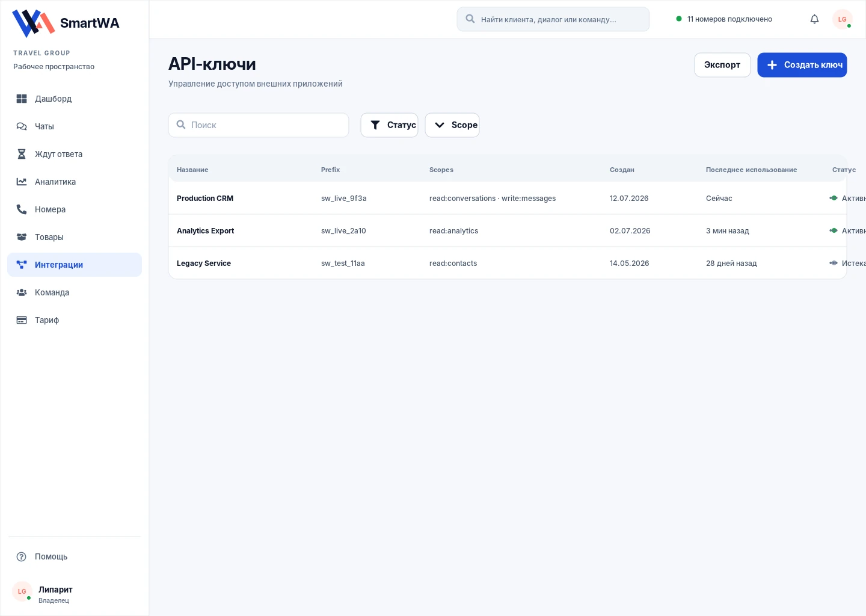Click the Scopes column header
The width and height of the screenshot is (866, 616).
[441, 170]
